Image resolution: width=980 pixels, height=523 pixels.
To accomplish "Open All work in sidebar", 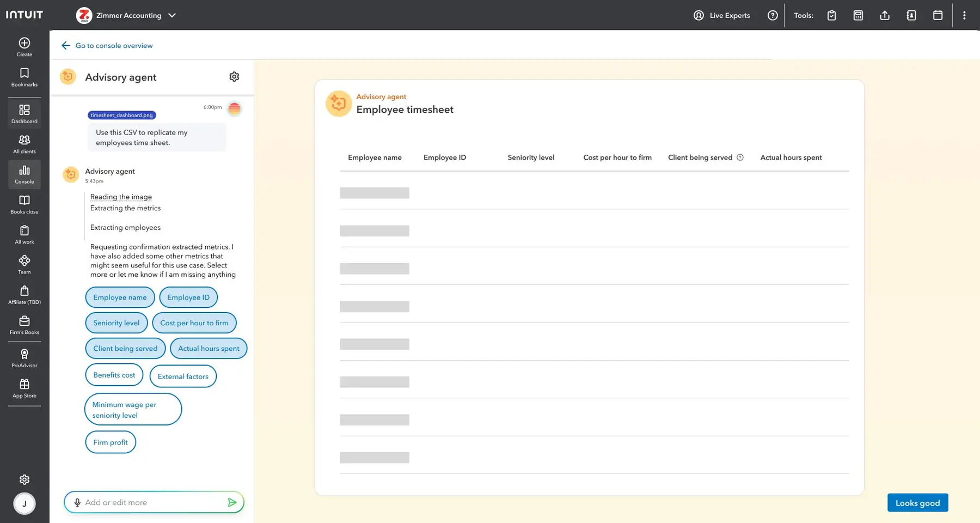I will (24, 235).
